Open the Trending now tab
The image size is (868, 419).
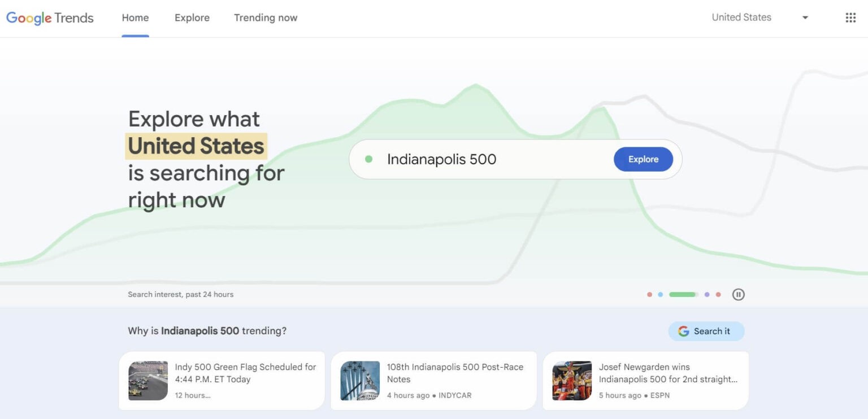[266, 18]
